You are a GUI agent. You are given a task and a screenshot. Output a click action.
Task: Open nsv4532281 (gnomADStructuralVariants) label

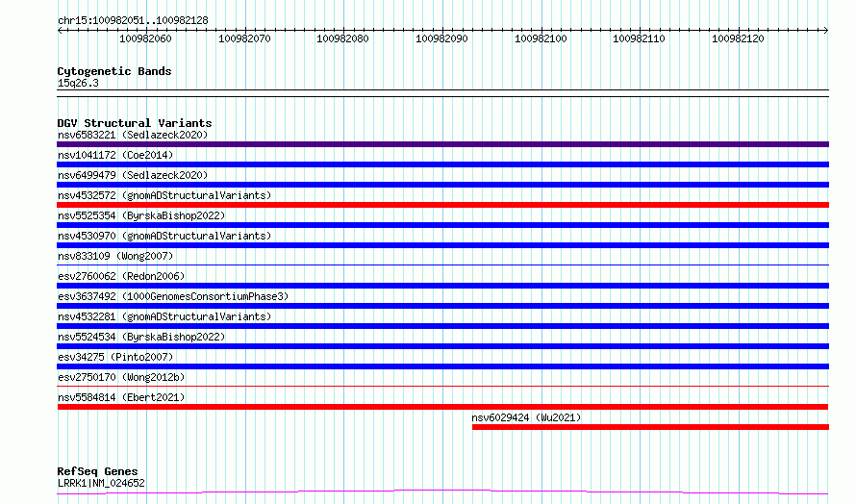click(164, 316)
